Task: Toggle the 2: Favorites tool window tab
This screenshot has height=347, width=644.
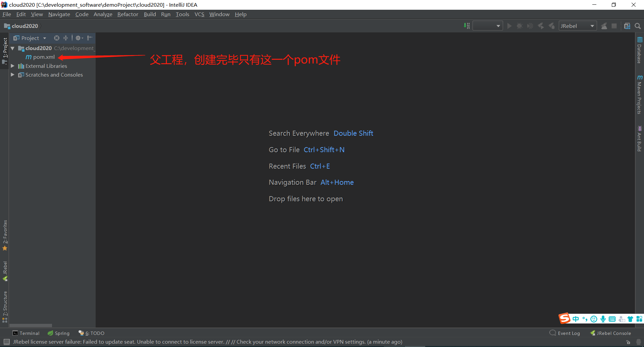Action: coord(5,235)
